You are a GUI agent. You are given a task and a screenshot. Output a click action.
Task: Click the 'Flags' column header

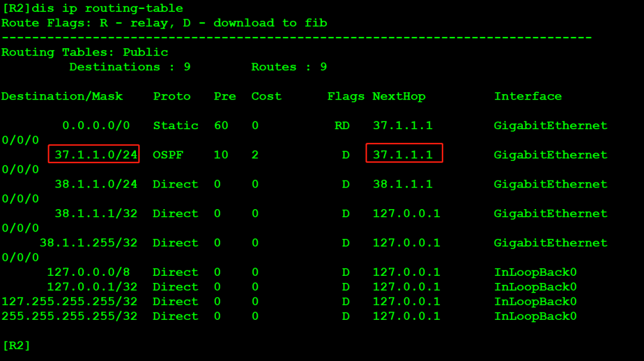(x=346, y=97)
